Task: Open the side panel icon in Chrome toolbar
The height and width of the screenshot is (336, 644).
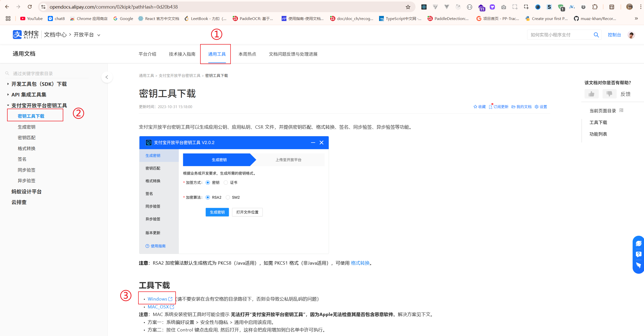Action: (x=612, y=7)
